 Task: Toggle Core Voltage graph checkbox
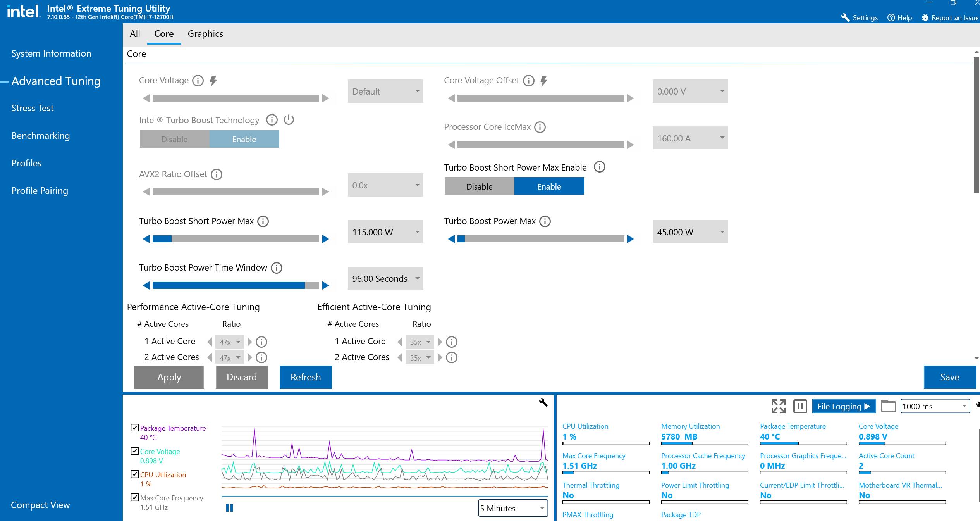(x=135, y=451)
